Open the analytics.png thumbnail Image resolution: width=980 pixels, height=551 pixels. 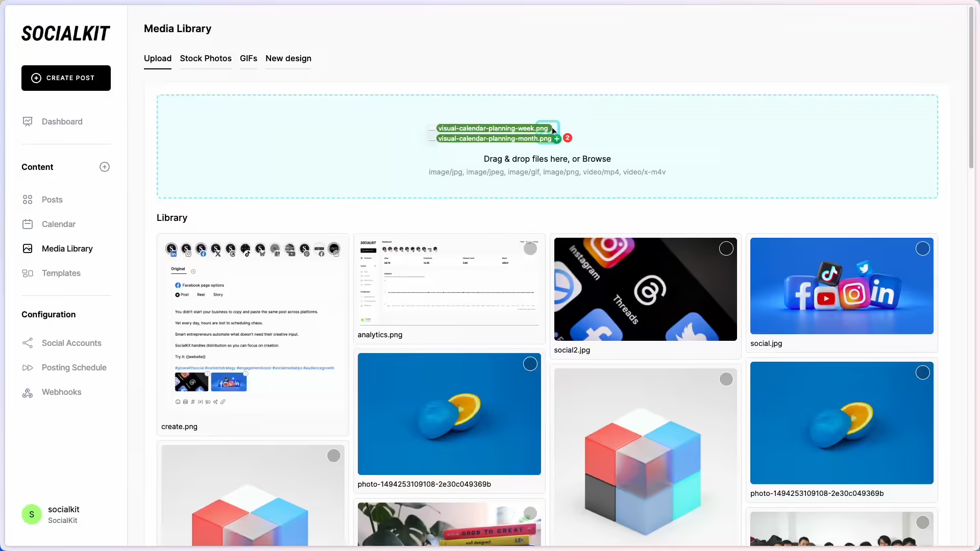click(449, 282)
